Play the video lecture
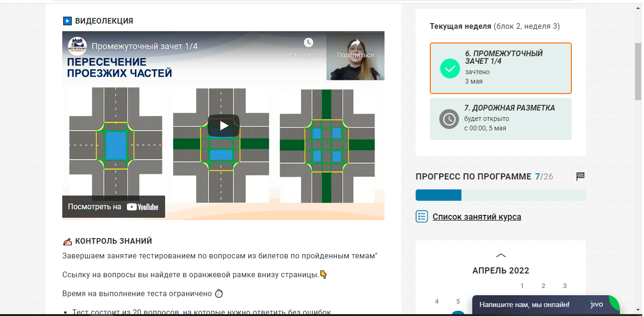The width and height of the screenshot is (644, 316). click(x=224, y=126)
